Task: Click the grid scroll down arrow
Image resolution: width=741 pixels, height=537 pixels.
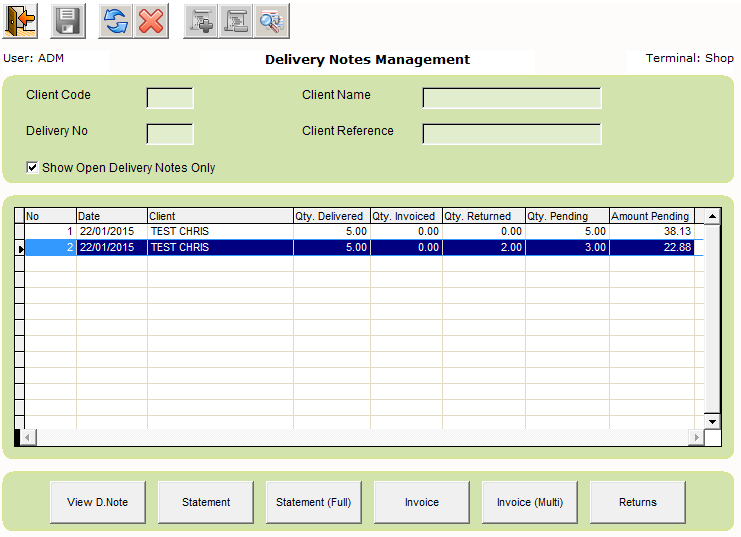Action: coord(712,422)
